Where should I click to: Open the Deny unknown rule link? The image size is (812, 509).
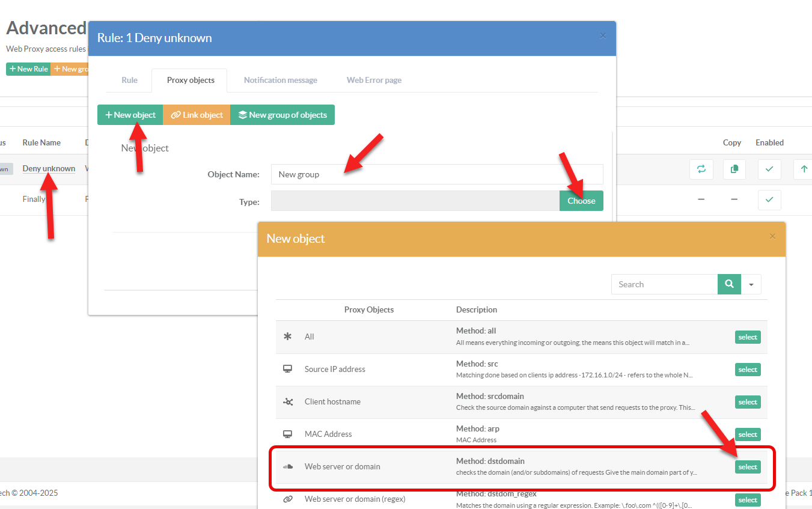pyautogui.click(x=49, y=168)
